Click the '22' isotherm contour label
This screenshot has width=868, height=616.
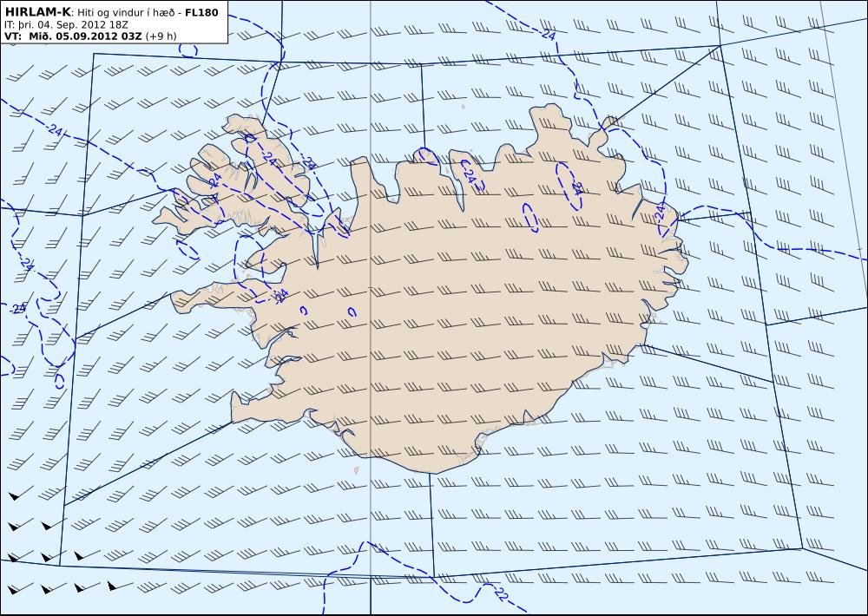501,595
